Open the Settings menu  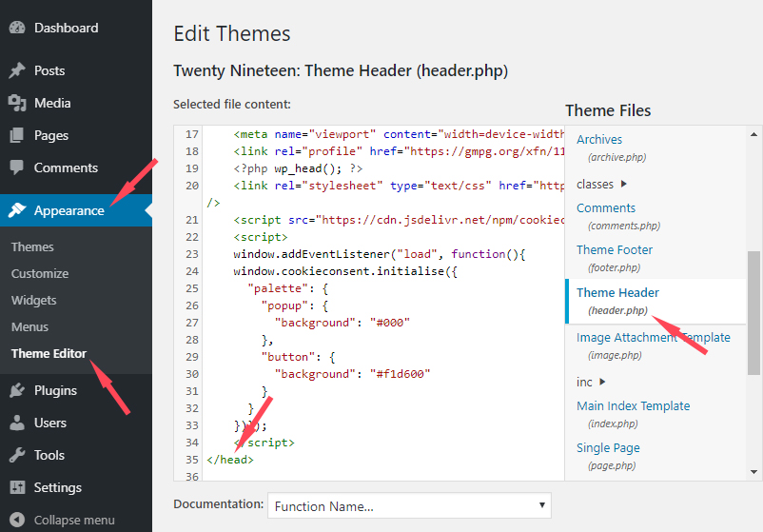pyautogui.click(x=58, y=487)
